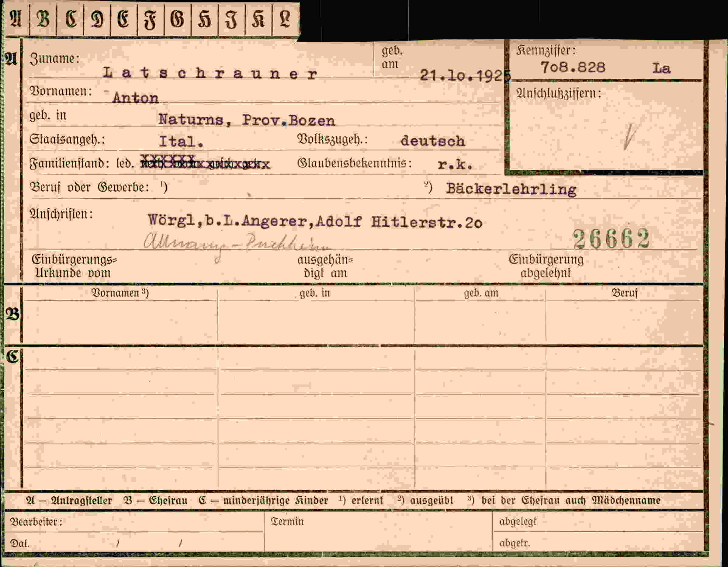Viewport: 728px width, 567px height.
Task: Select the index tab letter K at top
Action: click(x=259, y=19)
